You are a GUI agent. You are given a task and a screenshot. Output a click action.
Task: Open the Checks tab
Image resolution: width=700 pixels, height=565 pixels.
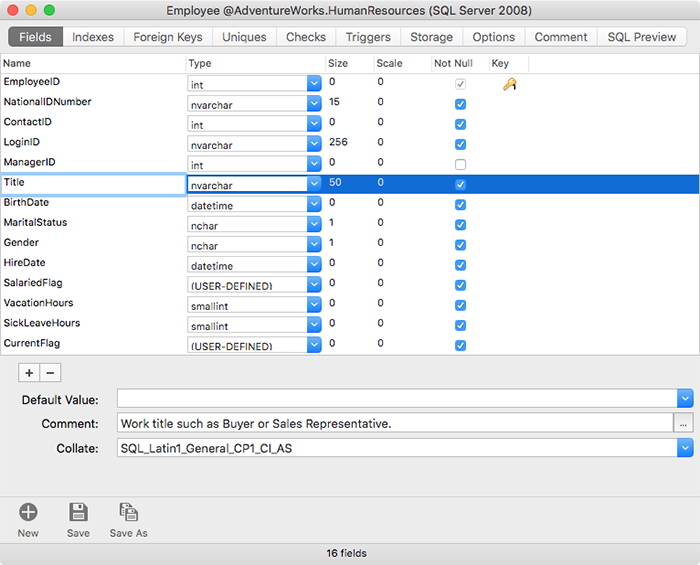coord(306,37)
